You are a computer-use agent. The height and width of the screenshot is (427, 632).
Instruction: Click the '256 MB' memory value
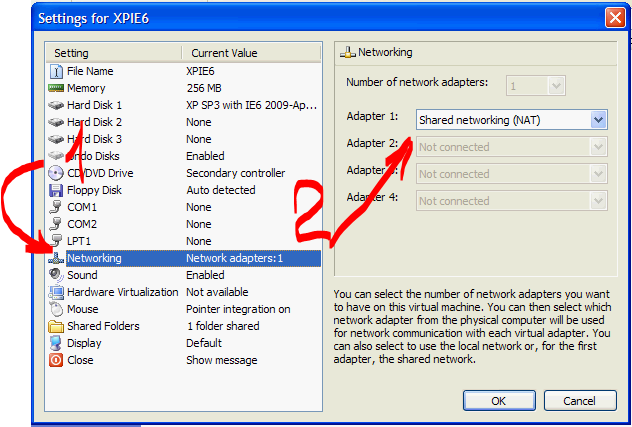tap(204, 88)
